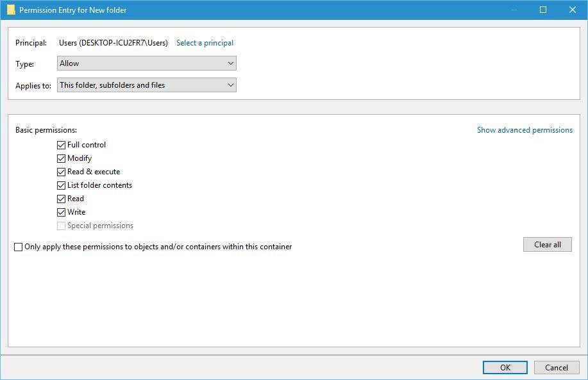Open the Applies to dropdown
This screenshot has height=380, width=588.
pos(147,85)
